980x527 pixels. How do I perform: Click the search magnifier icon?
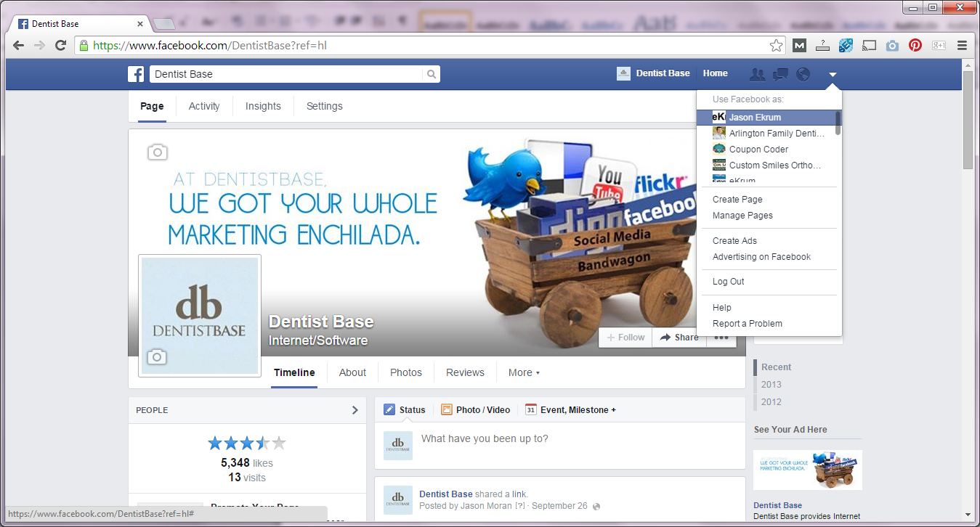[x=432, y=74]
